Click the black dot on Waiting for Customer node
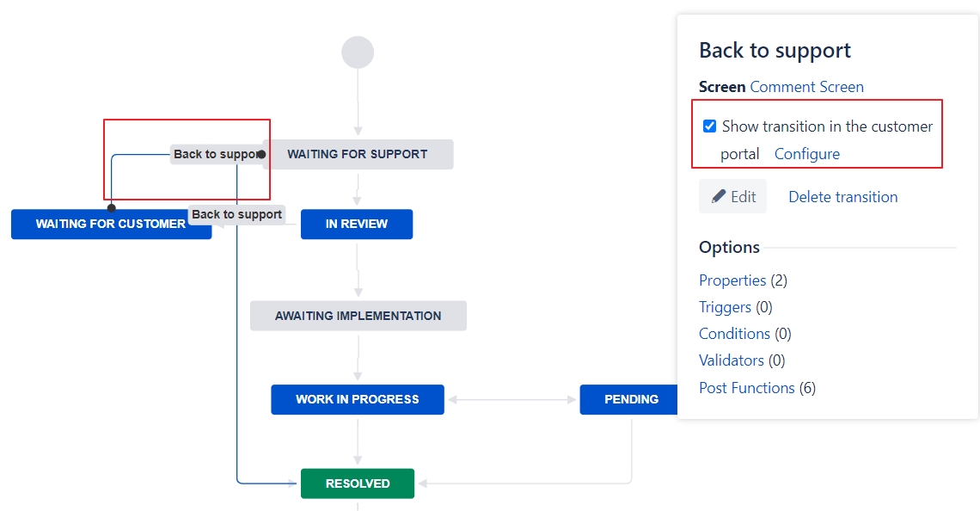 pyautogui.click(x=111, y=207)
